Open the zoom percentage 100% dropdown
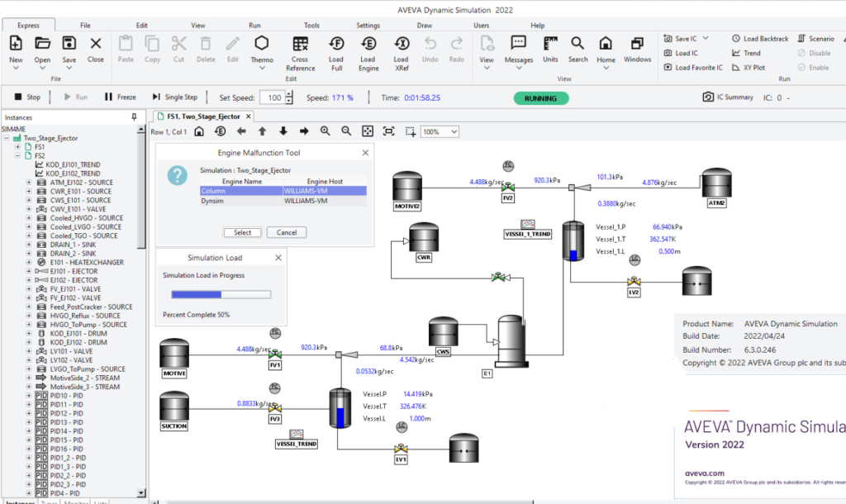The height and width of the screenshot is (504, 846). pyautogui.click(x=454, y=131)
